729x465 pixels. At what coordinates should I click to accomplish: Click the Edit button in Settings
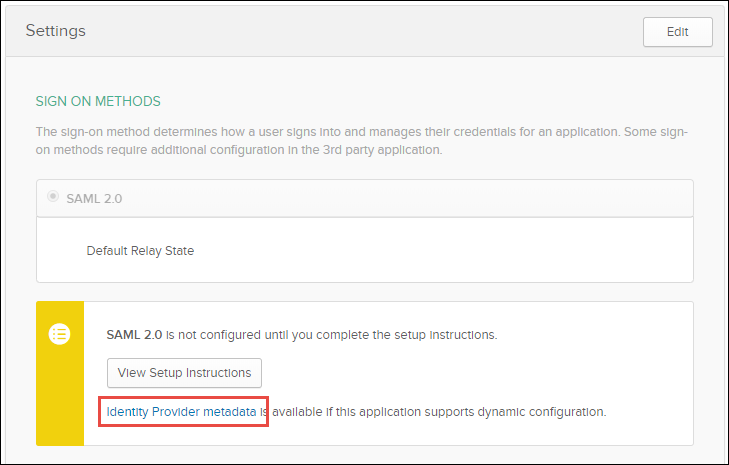pos(677,32)
